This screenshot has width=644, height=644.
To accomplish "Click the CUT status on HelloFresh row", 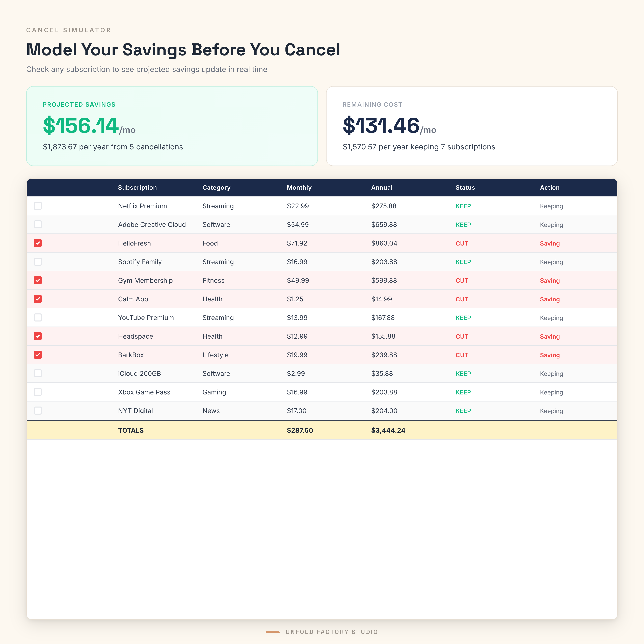I will click(x=462, y=243).
